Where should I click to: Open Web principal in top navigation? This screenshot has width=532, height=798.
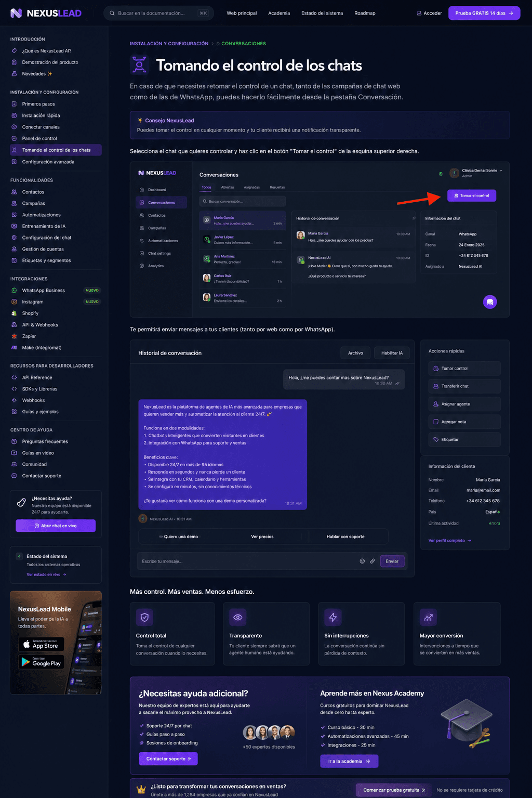tap(242, 13)
